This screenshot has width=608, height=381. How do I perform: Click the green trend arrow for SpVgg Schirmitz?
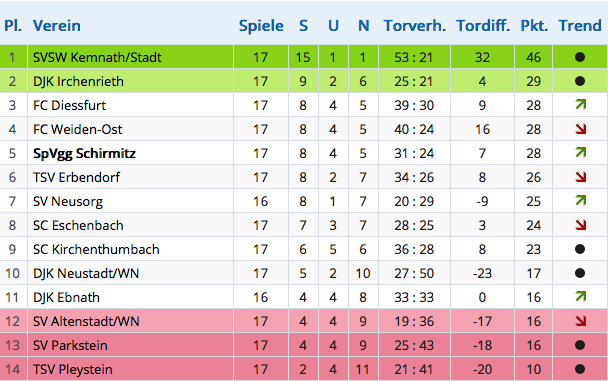(580, 153)
